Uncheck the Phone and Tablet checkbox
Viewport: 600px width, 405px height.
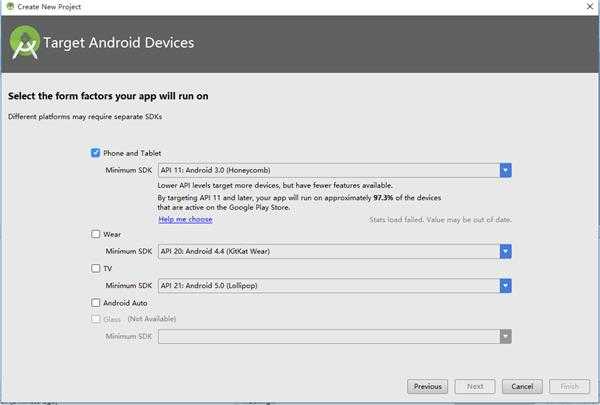click(96, 153)
